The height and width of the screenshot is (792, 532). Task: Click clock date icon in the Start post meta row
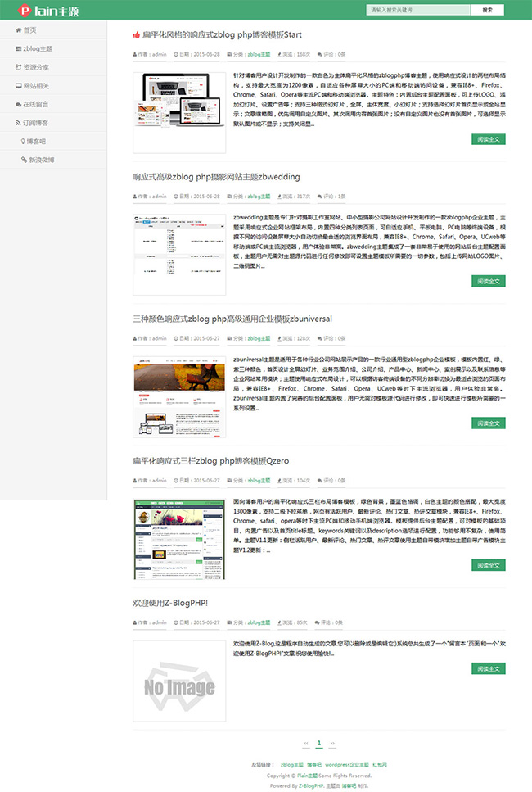tap(176, 54)
